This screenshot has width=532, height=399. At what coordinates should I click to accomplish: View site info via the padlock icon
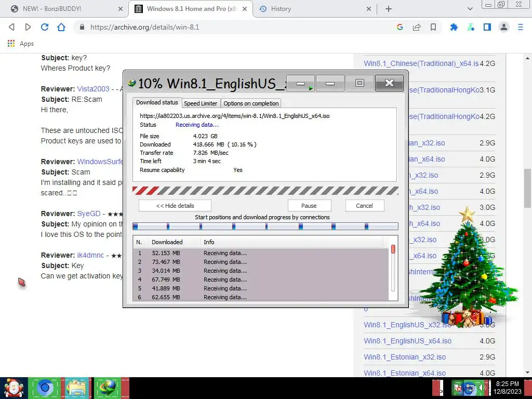tap(82, 27)
